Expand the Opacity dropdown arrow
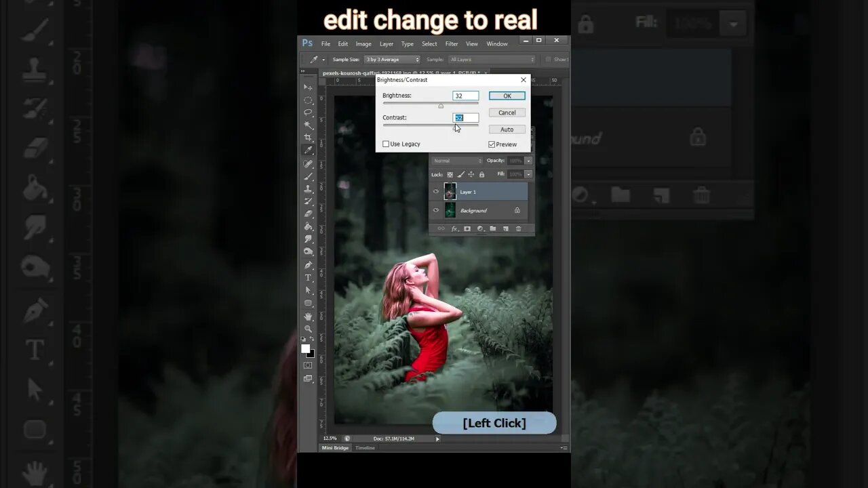 [x=528, y=161]
